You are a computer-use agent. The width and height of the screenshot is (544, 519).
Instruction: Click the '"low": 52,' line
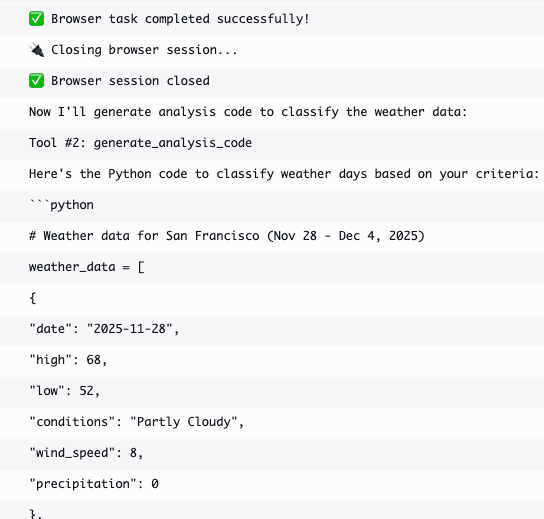[65, 391]
